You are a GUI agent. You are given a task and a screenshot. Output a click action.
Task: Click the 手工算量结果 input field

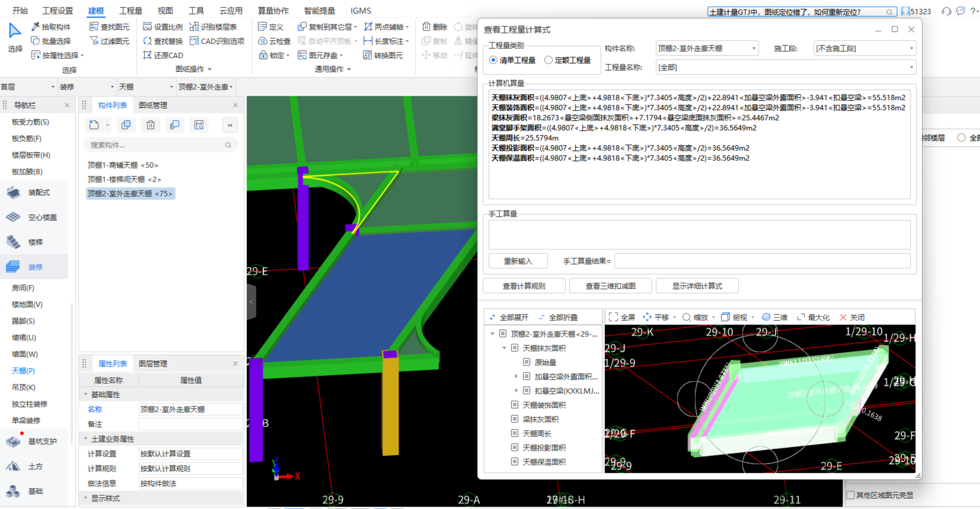pyautogui.click(x=762, y=261)
